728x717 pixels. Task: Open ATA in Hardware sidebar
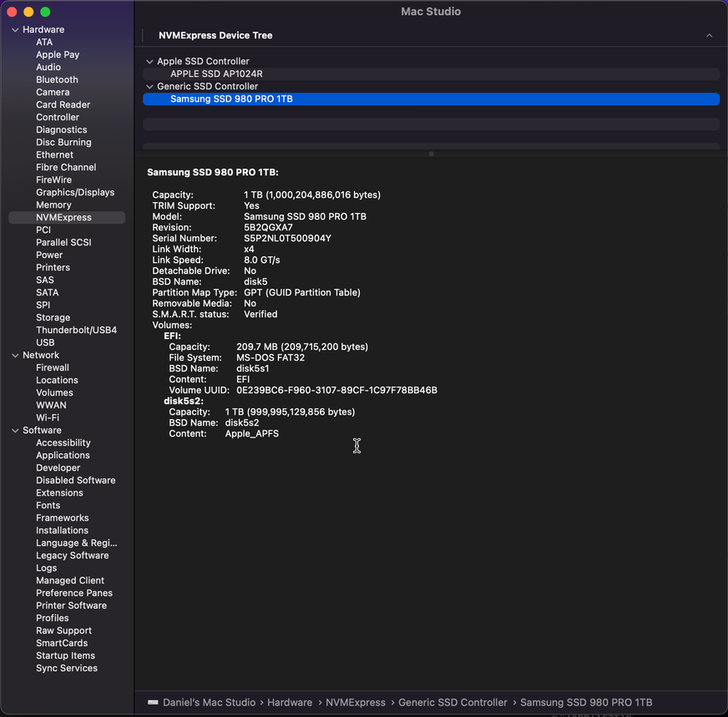(44, 43)
